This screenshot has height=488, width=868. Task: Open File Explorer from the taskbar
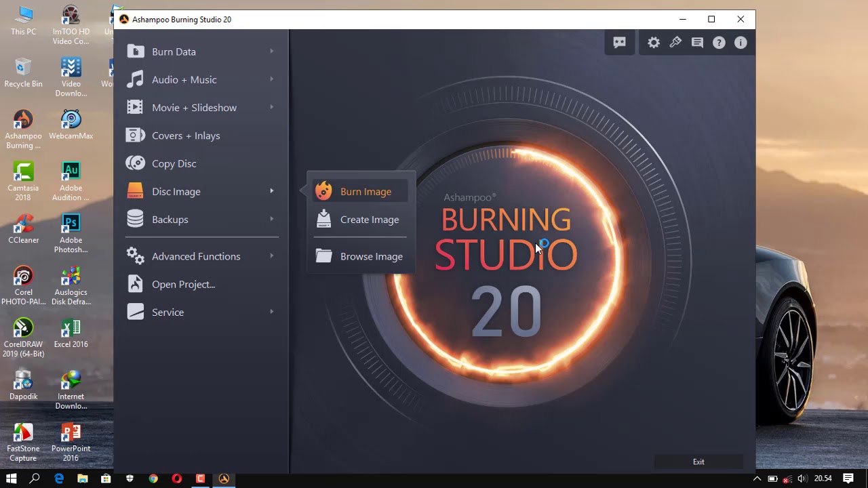tap(83, 479)
